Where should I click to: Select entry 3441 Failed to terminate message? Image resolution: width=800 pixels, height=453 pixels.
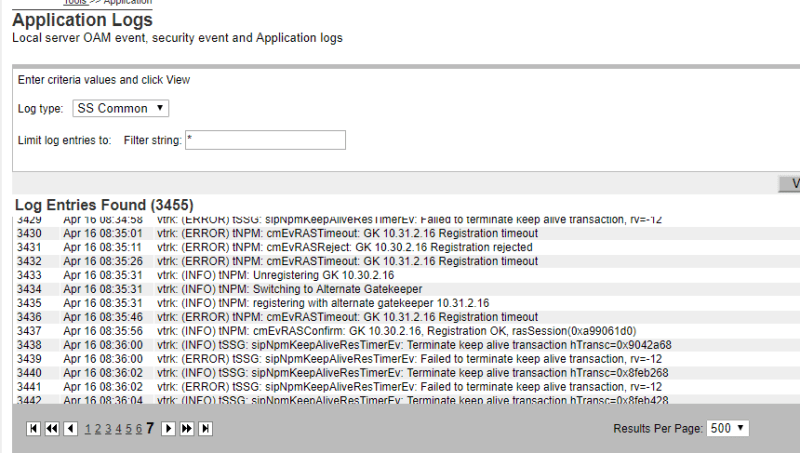point(409,387)
